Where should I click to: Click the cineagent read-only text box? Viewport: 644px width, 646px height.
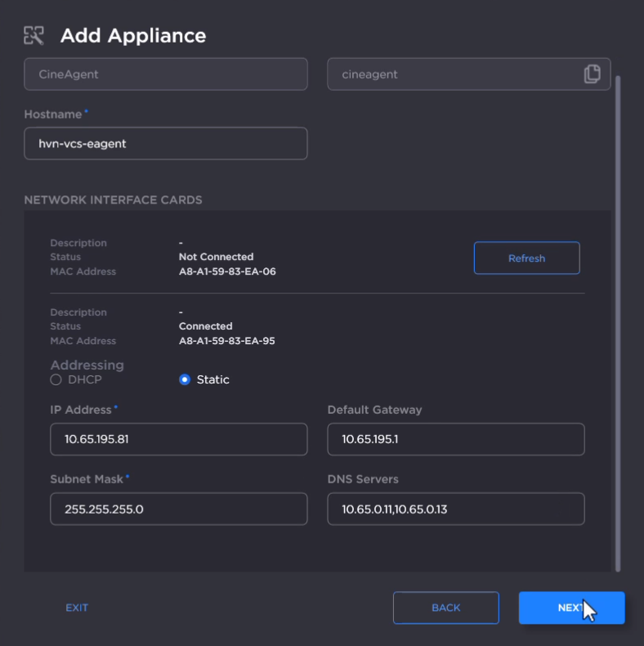coord(454,74)
